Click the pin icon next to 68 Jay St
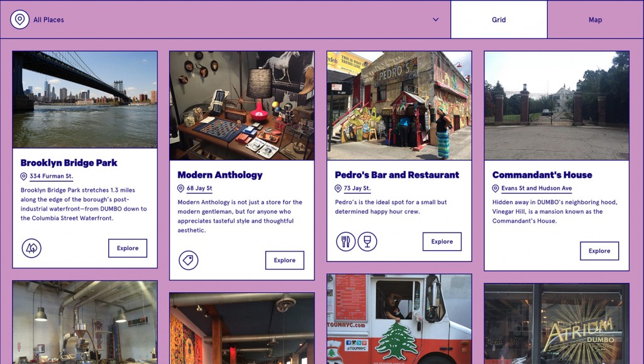Screen dimensions: 644x364 coord(180,189)
